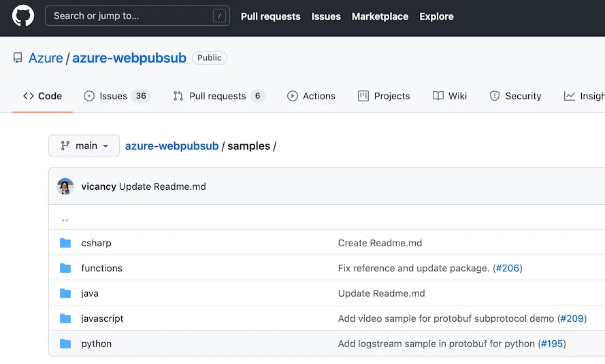Go to the Security tab
Image resolution: width=605 pixels, height=364 pixels.
click(x=515, y=96)
